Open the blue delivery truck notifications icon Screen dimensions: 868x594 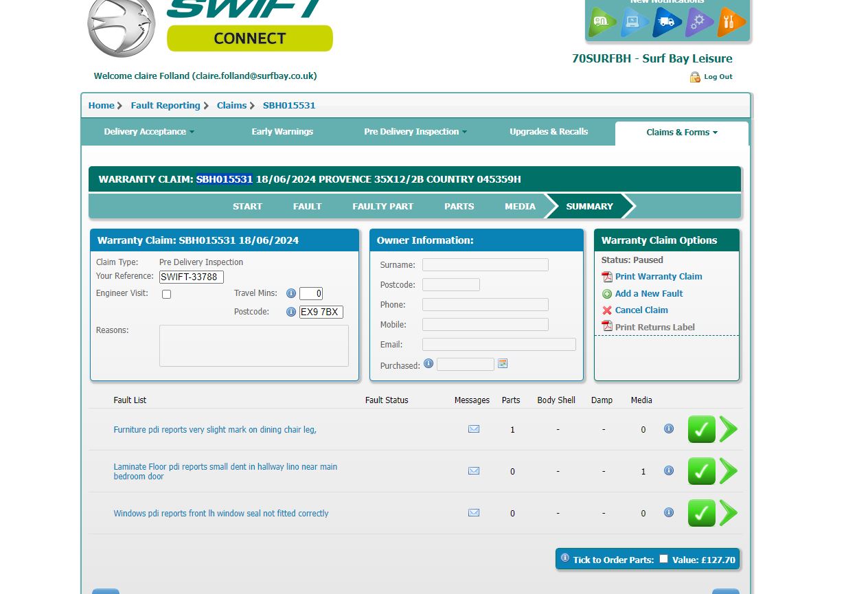click(x=666, y=22)
